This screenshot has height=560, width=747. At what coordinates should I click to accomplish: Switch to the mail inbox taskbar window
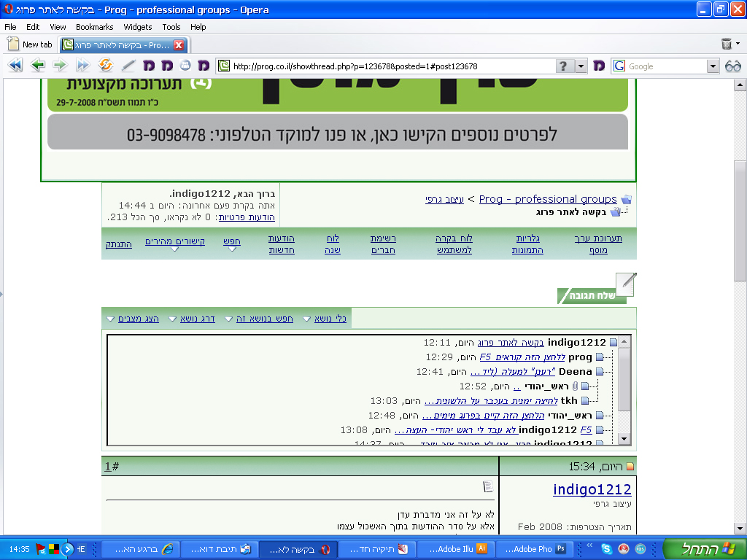click(219, 549)
